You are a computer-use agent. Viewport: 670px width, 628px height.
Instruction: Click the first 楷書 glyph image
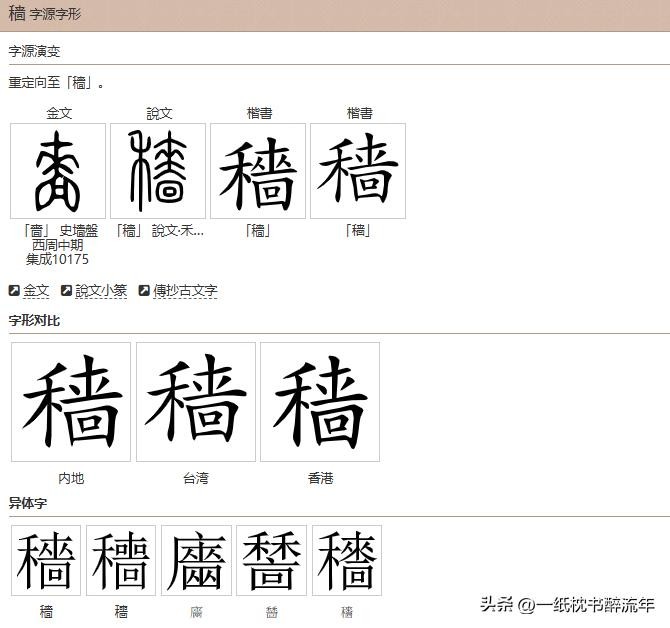(258, 171)
